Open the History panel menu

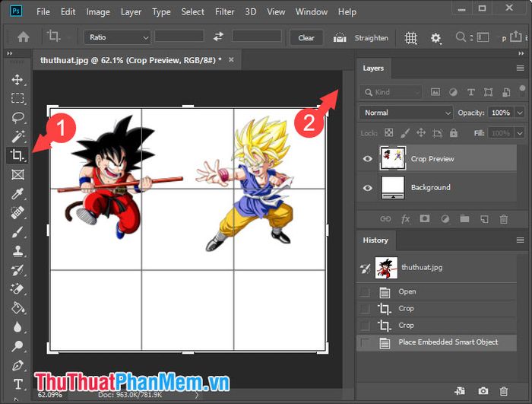click(x=520, y=240)
